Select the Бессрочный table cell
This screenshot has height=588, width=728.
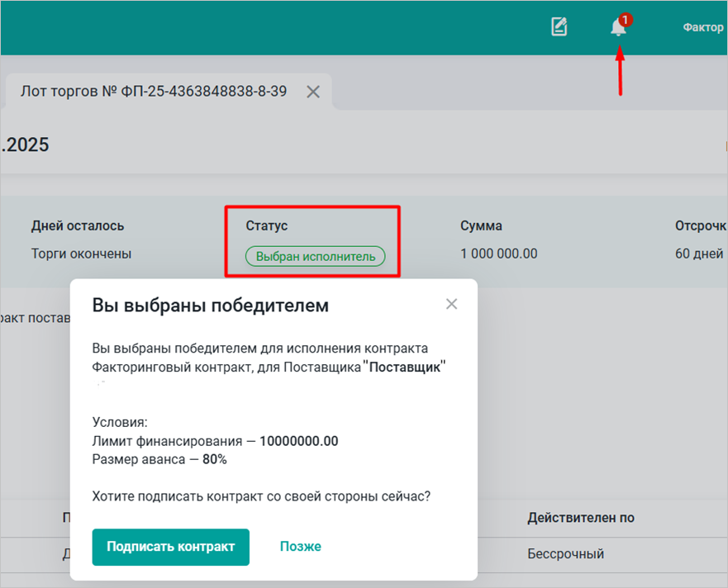coord(565,553)
